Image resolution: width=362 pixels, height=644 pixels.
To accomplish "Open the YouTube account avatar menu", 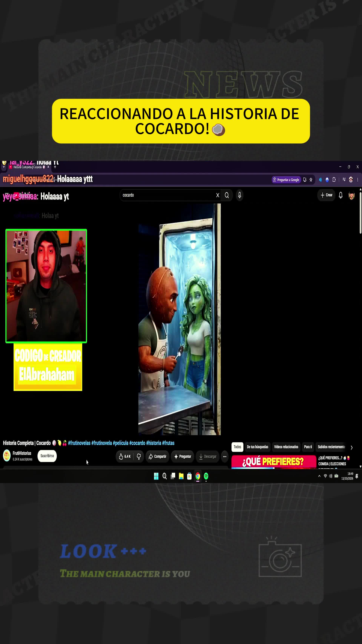I will [x=351, y=195].
